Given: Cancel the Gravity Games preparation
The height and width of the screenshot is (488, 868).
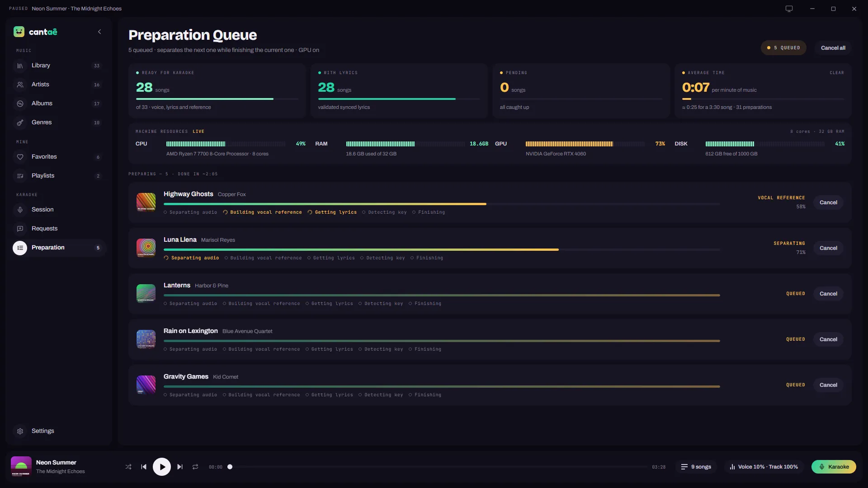Looking at the screenshot, I should (828, 385).
